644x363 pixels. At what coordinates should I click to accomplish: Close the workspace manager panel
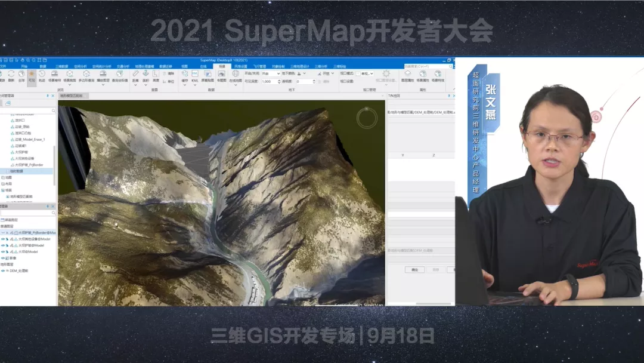[53, 96]
